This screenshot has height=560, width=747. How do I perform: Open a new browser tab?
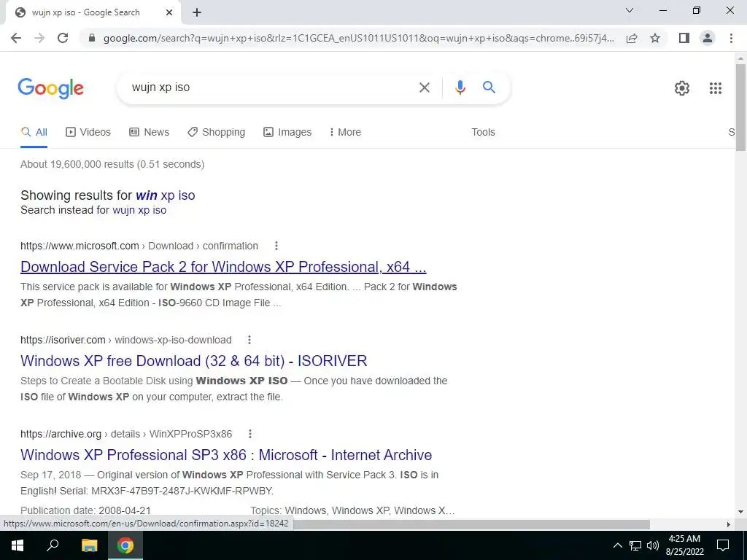pos(197,13)
